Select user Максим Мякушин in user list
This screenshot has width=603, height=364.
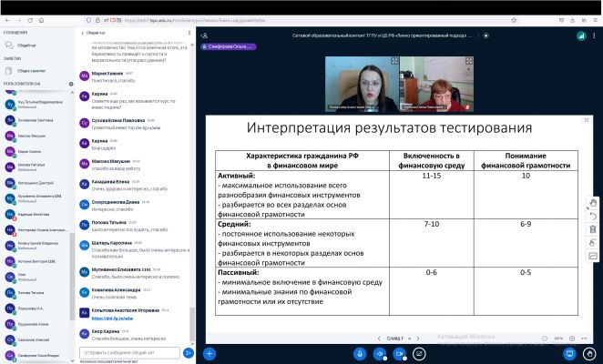tap(37, 136)
